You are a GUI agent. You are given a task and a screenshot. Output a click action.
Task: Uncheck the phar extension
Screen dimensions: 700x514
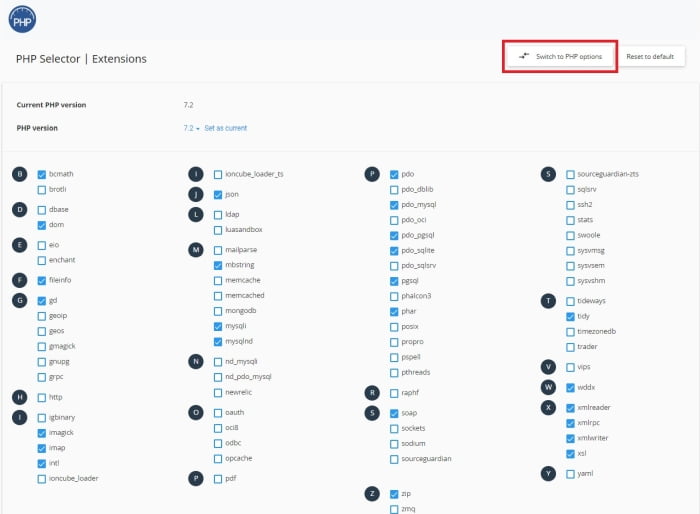click(394, 312)
